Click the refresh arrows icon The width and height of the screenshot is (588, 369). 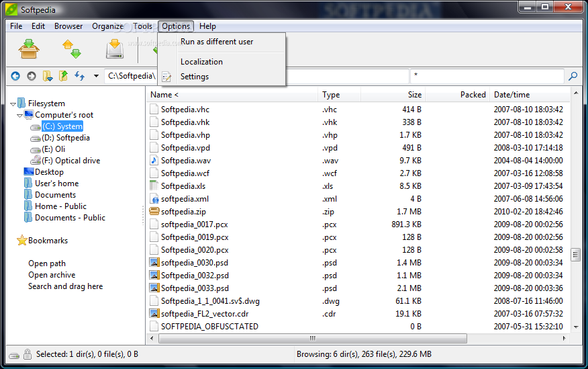coord(79,76)
